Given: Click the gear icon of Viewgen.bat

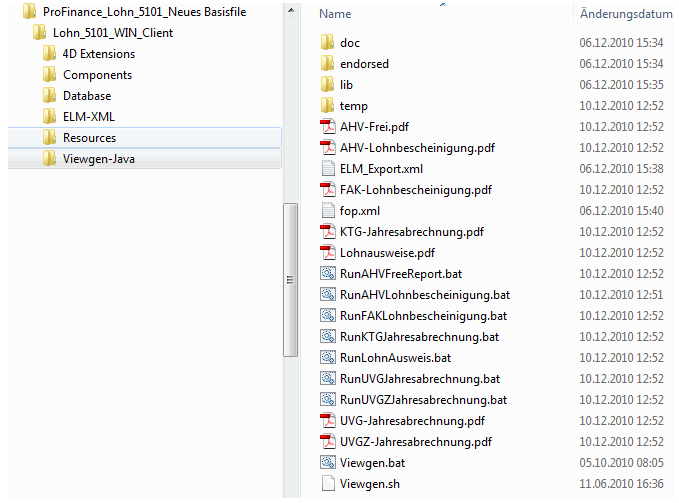Looking at the screenshot, I should click(x=327, y=463).
